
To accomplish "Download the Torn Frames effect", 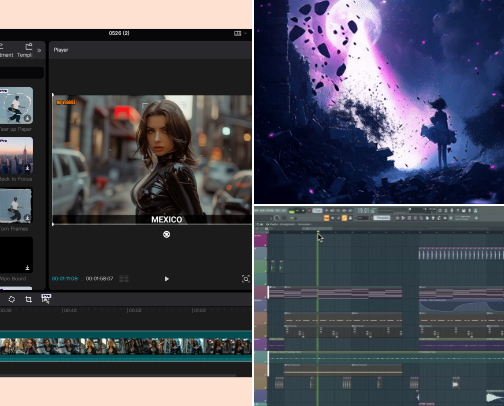I will click(x=27, y=218).
